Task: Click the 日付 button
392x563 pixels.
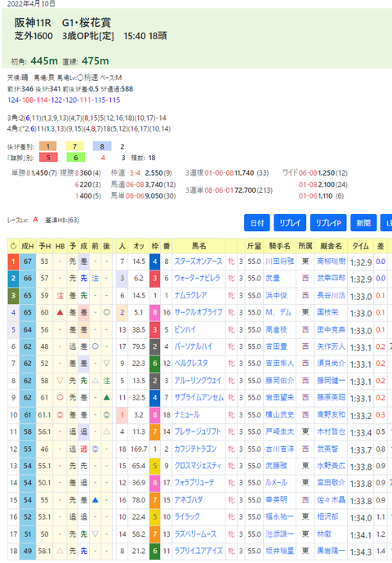Action: click(x=257, y=223)
